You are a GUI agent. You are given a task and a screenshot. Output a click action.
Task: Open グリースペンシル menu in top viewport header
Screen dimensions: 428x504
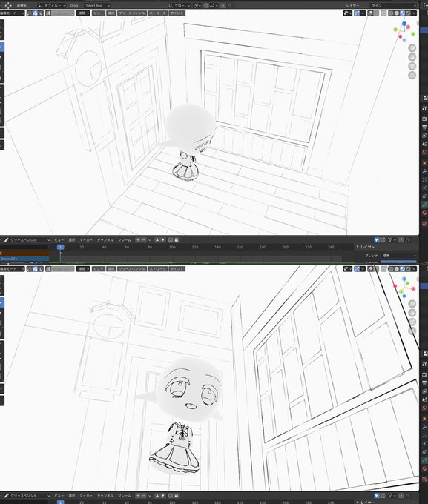(x=132, y=13)
